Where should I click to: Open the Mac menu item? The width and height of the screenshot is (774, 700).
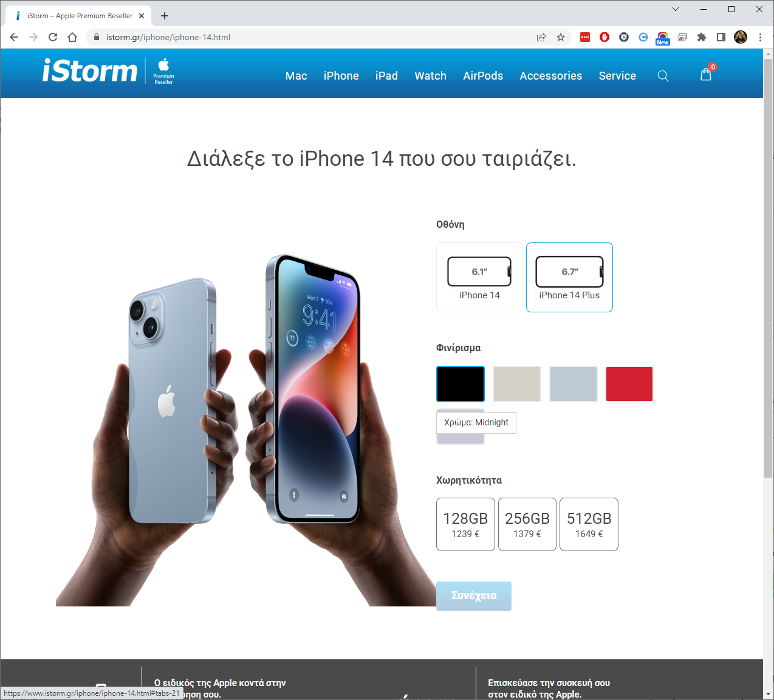[x=296, y=76]
